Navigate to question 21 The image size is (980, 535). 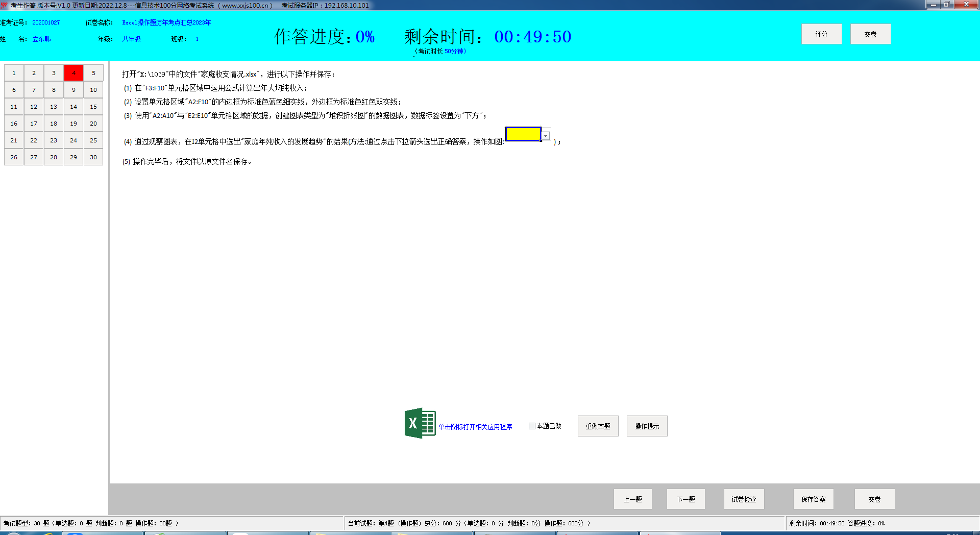coord(14,140)
